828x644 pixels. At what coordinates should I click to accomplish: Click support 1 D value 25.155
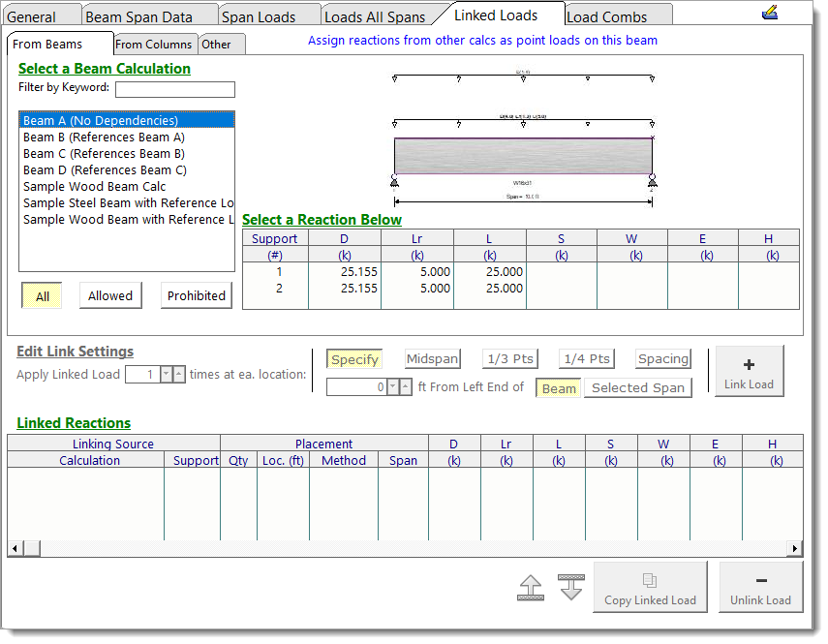[x=359, y=272]
